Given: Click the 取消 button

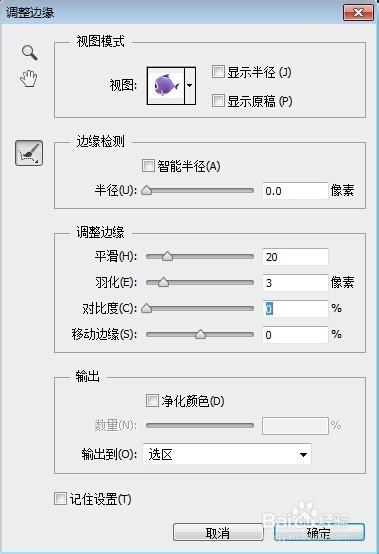Looking at the screenshot, I should (218, 532).
